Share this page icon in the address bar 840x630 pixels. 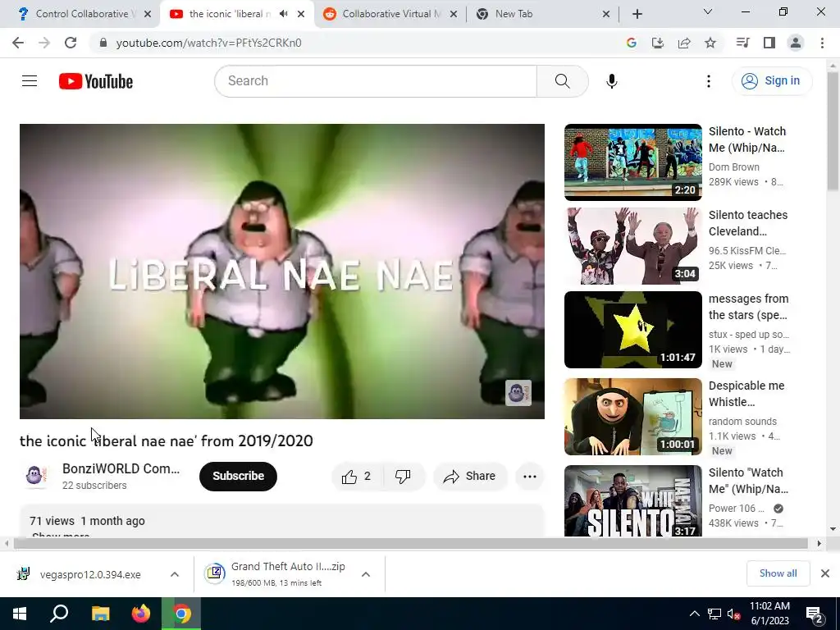click(684, 43)
